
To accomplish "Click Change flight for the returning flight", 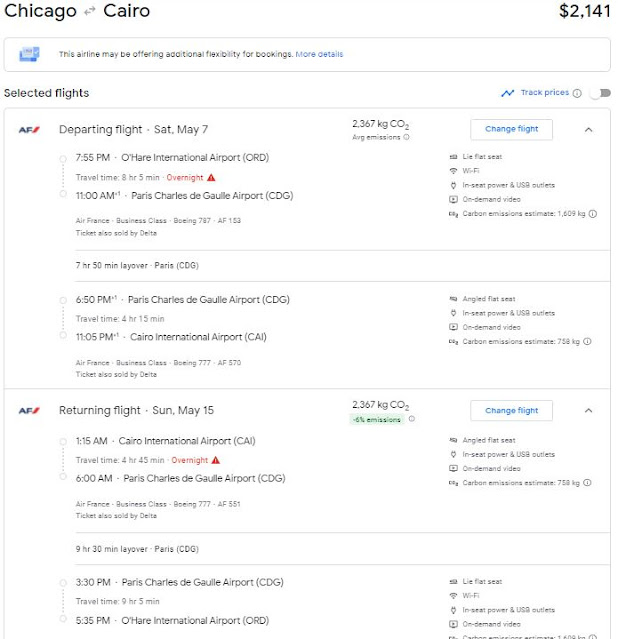I will (x=511, y=410).
